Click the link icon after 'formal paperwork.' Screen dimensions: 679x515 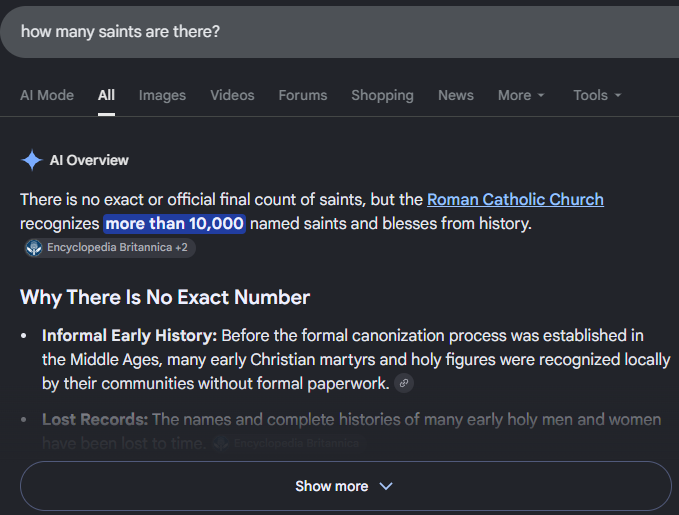[x=404, y=383]
